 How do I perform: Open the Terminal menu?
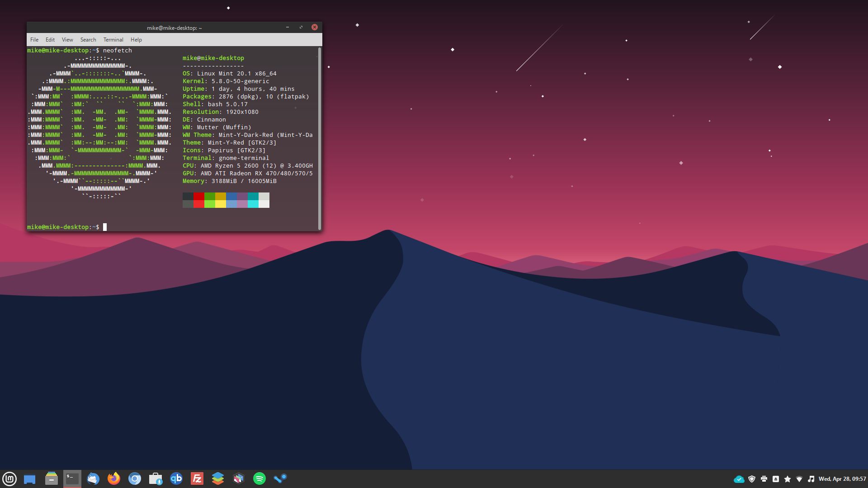[113, 40]
